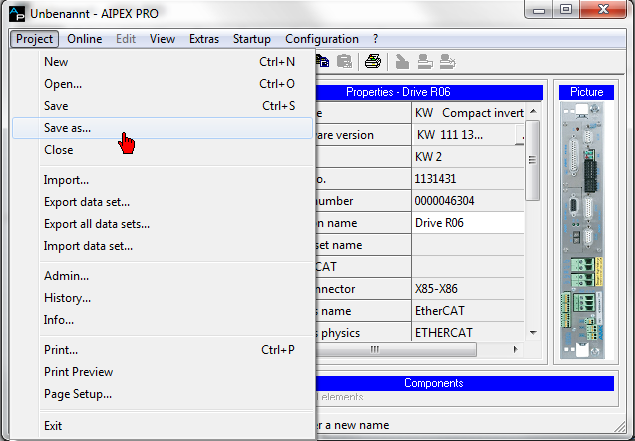Choose Print Preview
Viewport: 635px width, 441px height.
click(x=163, y=372)
